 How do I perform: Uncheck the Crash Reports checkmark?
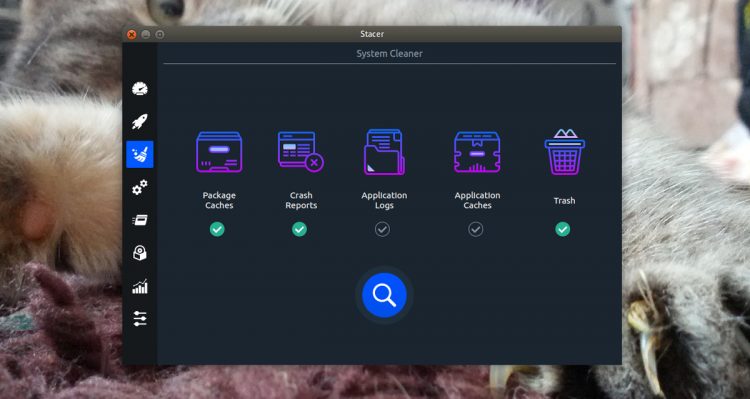(299, 230)
